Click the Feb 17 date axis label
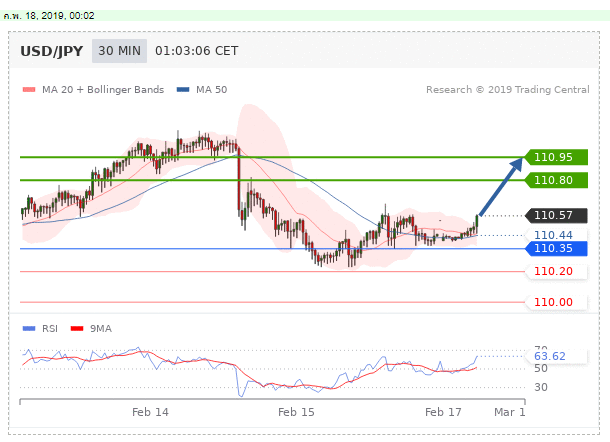610x442 pixels. (443, 412)
